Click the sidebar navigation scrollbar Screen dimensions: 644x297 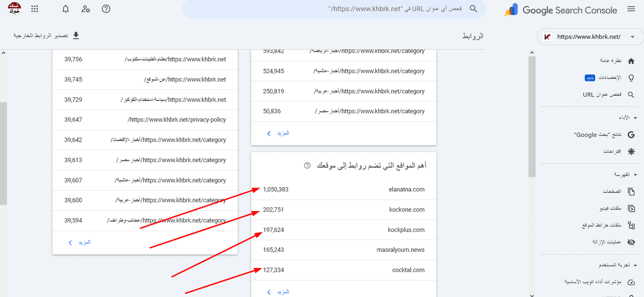point(532,117)
